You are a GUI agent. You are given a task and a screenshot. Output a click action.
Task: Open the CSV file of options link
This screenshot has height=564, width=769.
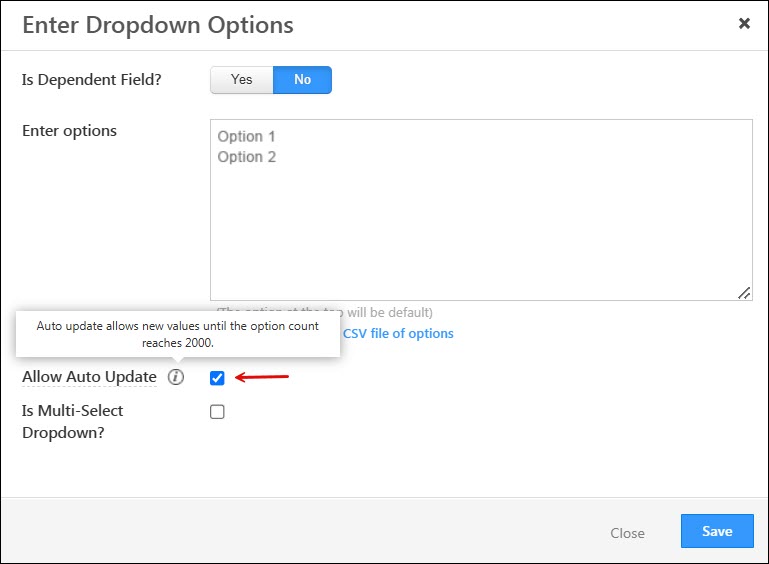(398, 333)
